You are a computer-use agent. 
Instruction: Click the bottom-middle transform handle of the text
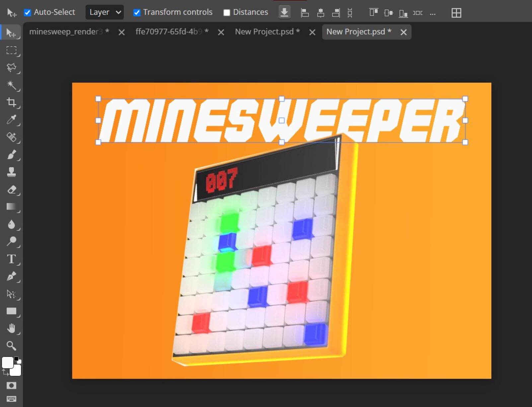coord(281,142)
